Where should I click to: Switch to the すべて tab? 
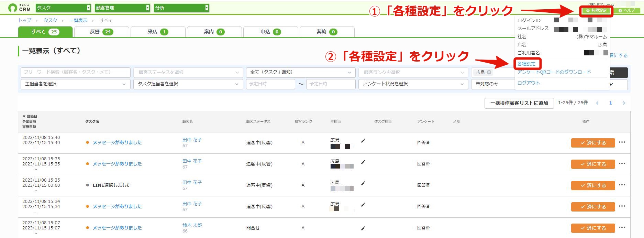(45, 32)
